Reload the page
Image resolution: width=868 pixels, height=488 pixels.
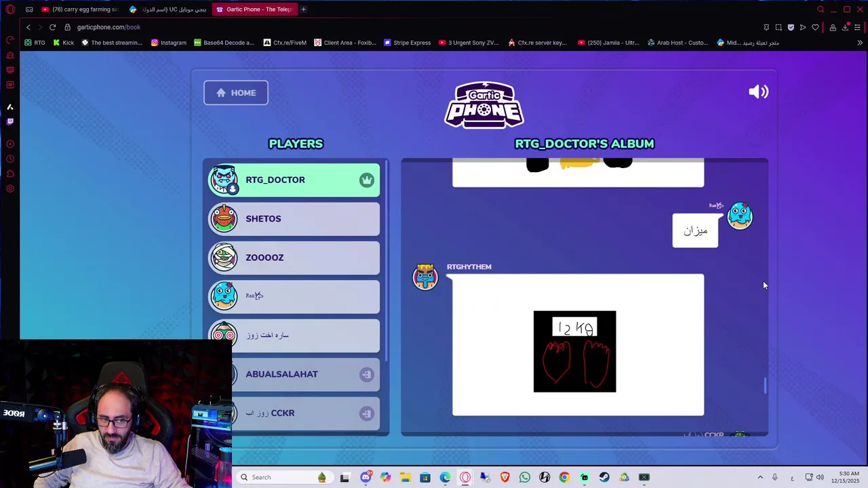click(x=52, y=27)
